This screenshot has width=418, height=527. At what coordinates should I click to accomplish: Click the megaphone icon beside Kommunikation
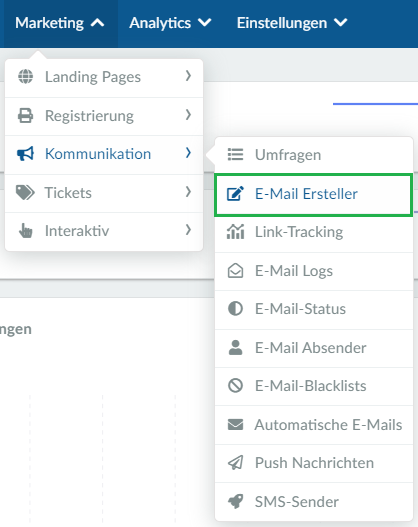26,154
